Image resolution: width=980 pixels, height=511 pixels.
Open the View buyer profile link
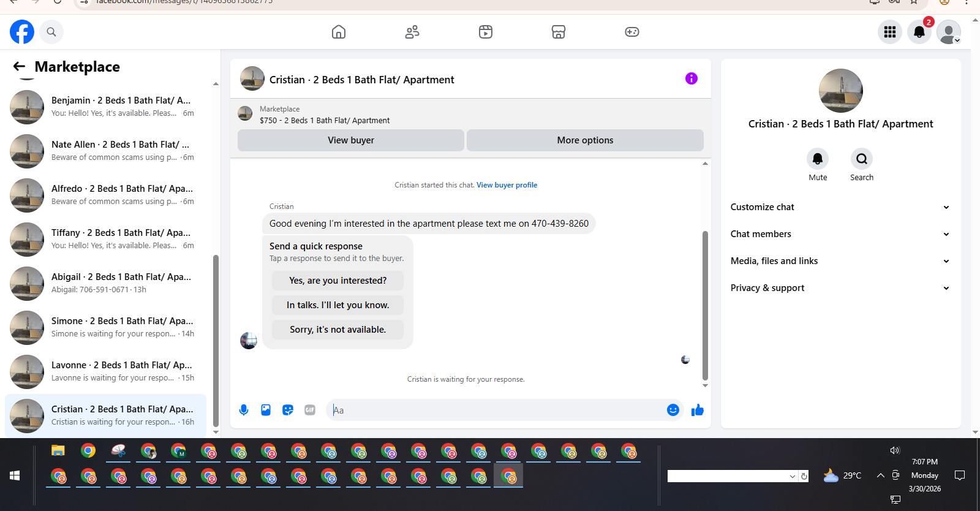coord(507,185)
